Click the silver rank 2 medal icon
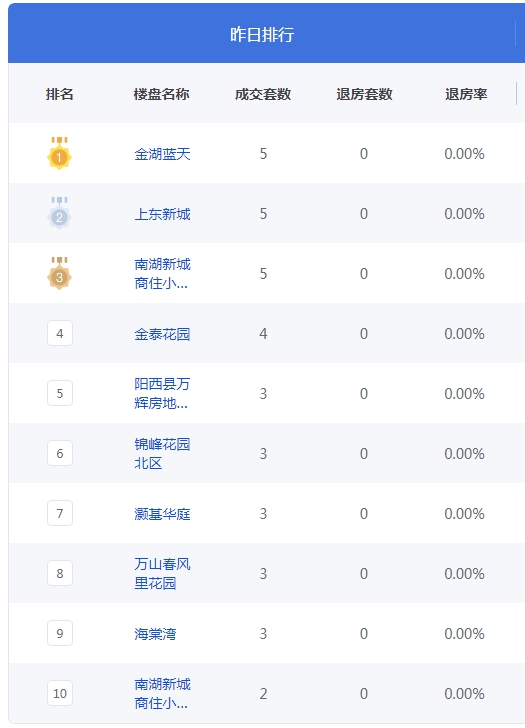 click(x=59, y=213)
